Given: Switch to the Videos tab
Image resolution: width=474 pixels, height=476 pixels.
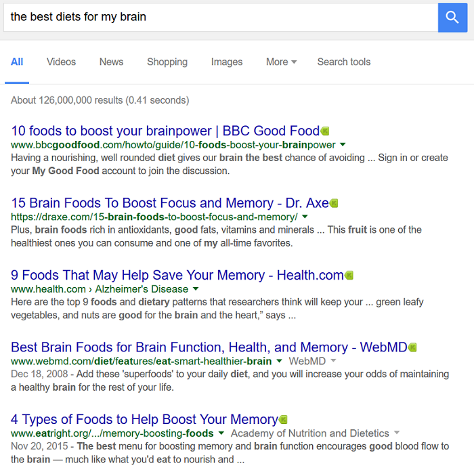Looking at the screenshot, I should pyautogui.click(x=61, y=62).
